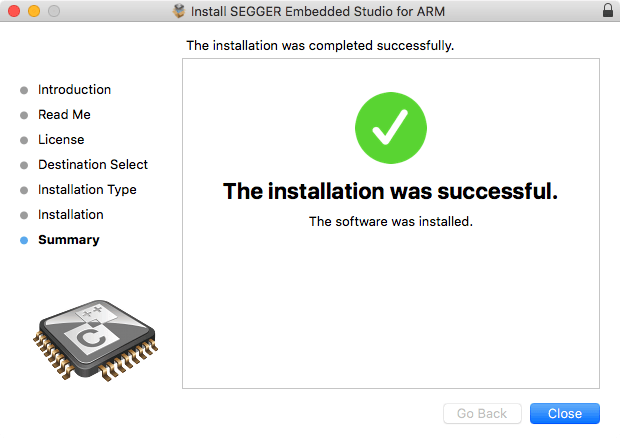Click the padlock icon in title bar
This screenshot has height=438, width=620.
point(608,11)
